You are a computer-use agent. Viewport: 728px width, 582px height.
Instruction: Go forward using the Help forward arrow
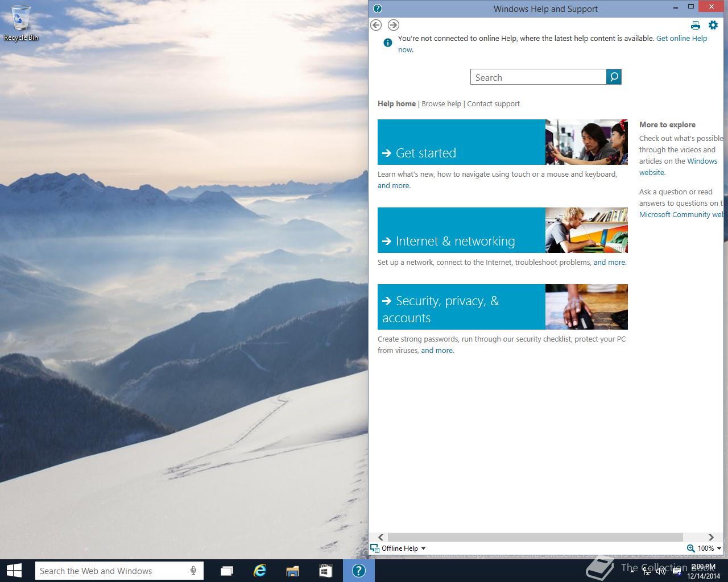[394, 25]
